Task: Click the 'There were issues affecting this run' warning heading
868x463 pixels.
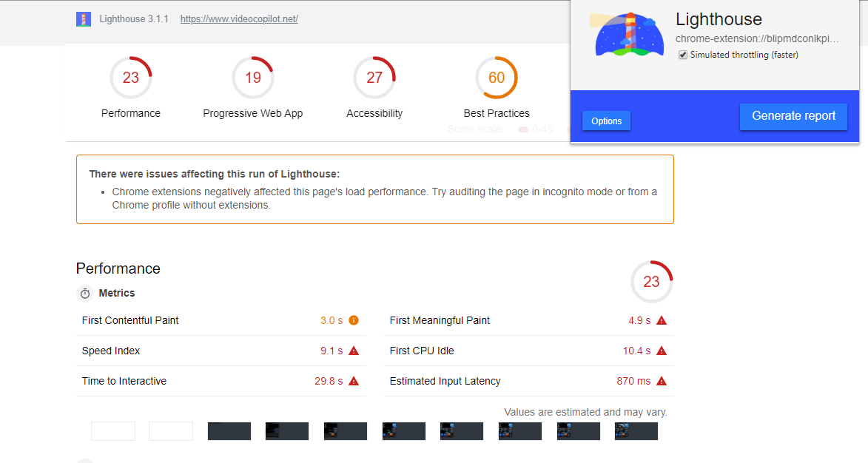Action: pyautogui.click(x=215, y=174)
